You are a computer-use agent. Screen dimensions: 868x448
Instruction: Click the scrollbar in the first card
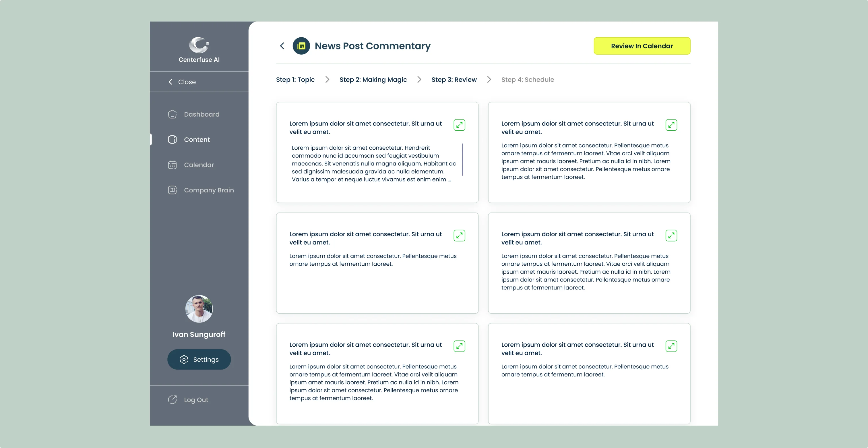click(x=463, y=159)
